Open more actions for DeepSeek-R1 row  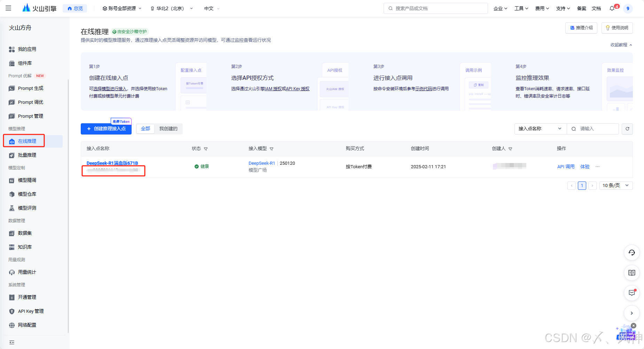597,167
